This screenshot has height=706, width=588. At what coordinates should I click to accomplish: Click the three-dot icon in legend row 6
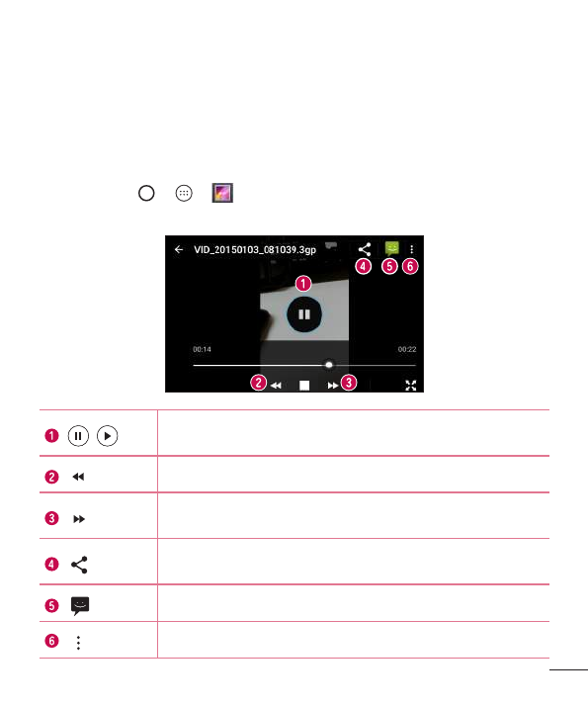[78, 643]
